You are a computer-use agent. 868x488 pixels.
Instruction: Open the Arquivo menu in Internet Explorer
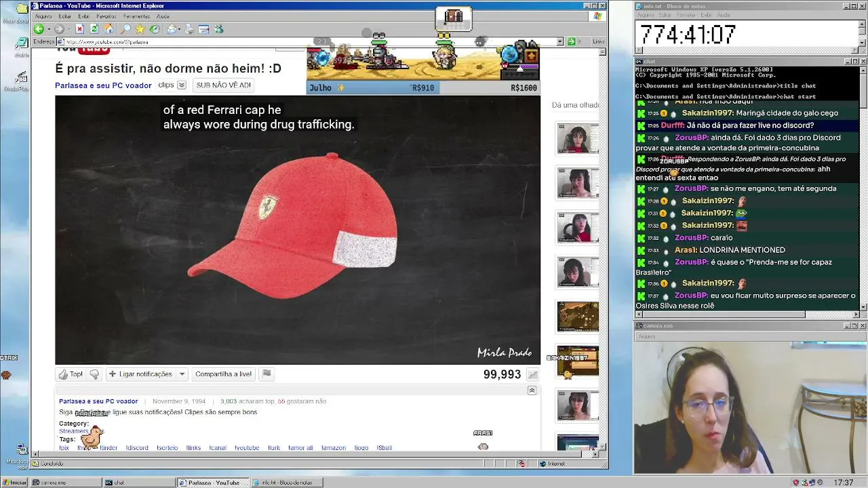[43, 16]
